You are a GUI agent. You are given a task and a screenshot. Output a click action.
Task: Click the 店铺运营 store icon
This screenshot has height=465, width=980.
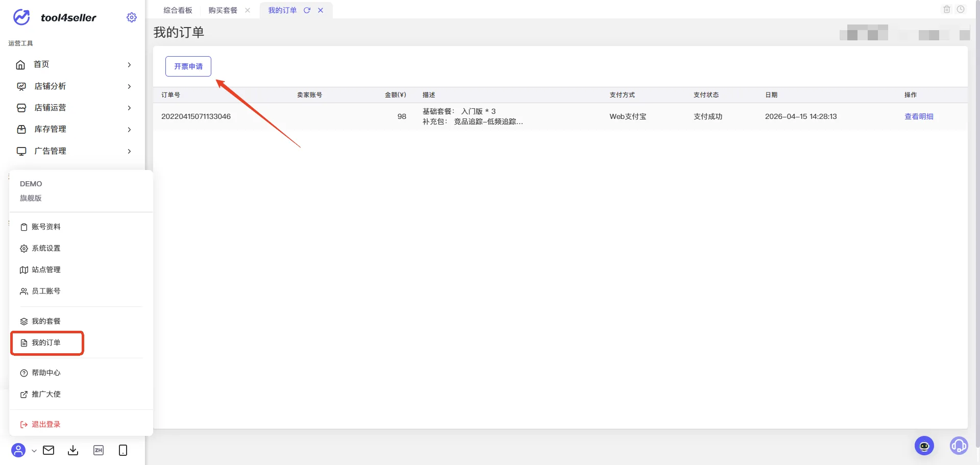tap(21, 108)
